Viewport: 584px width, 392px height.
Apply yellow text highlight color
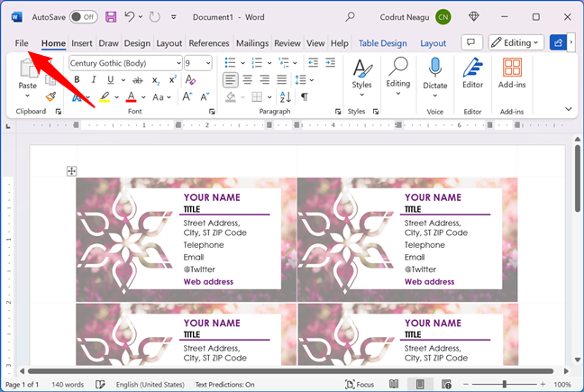105,97
